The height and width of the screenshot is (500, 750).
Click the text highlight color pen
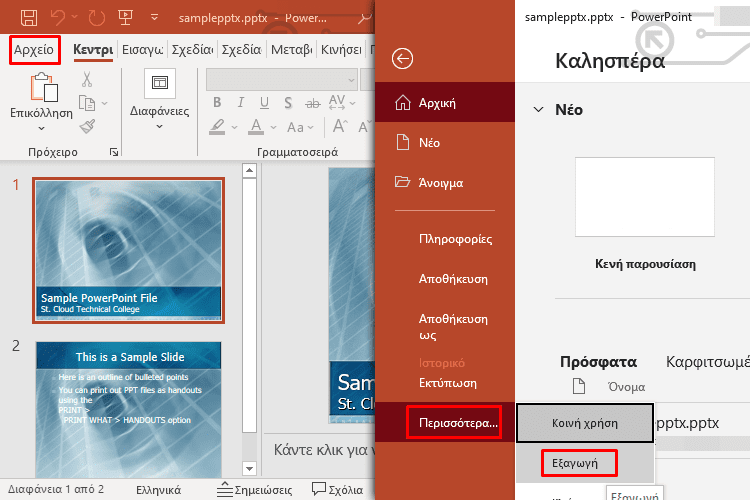click(217, 127)
